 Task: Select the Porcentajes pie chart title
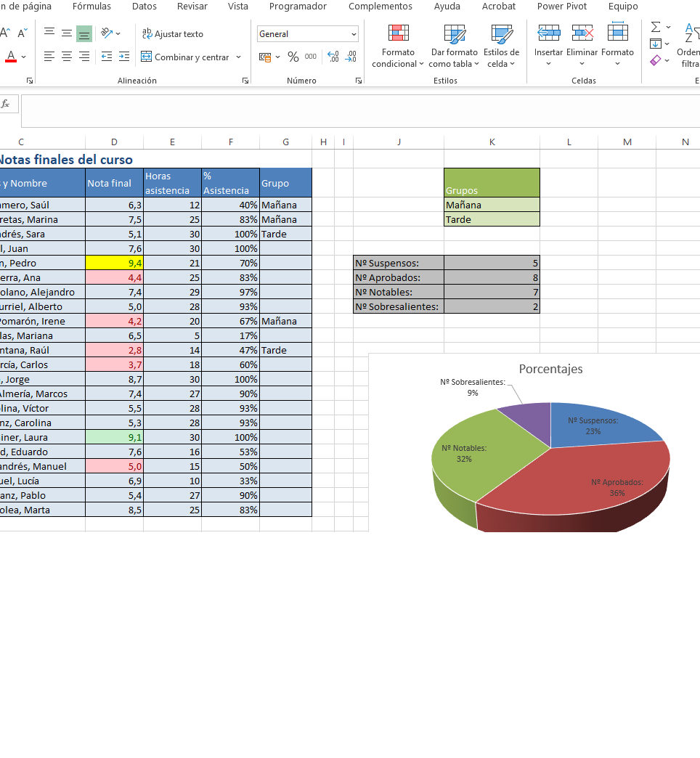(550, 369)
